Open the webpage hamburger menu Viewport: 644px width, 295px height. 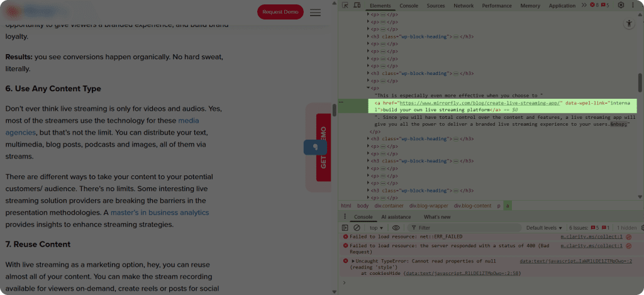[x=316, y=13]
